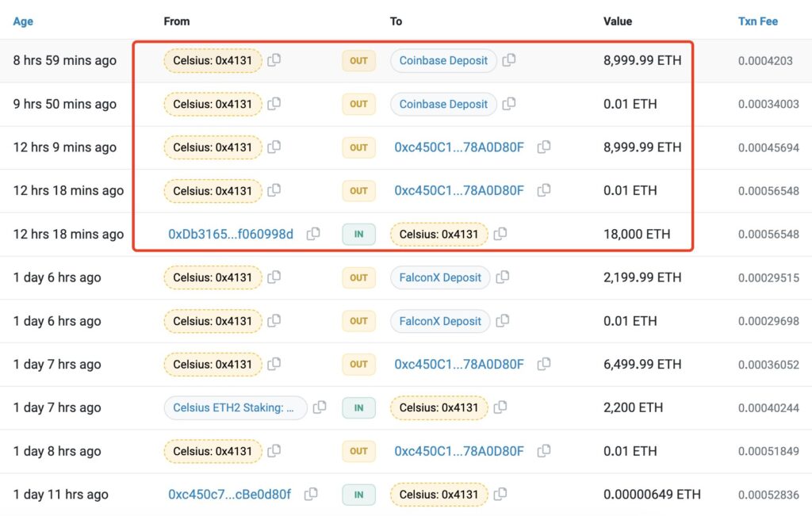812x516 pixels.
Task: Copy Coinbase Deposit address in 8 hrs 59 mins row
Action: [x=509, y=60]
